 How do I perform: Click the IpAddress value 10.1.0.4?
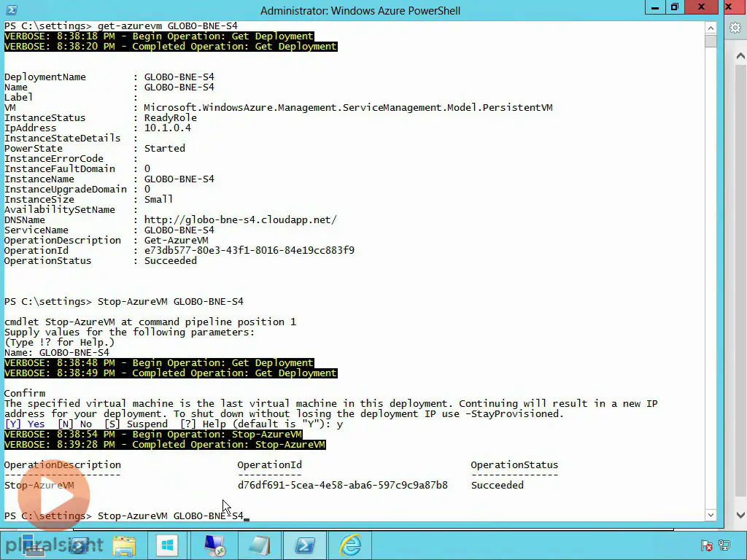[x=168, y=128]
